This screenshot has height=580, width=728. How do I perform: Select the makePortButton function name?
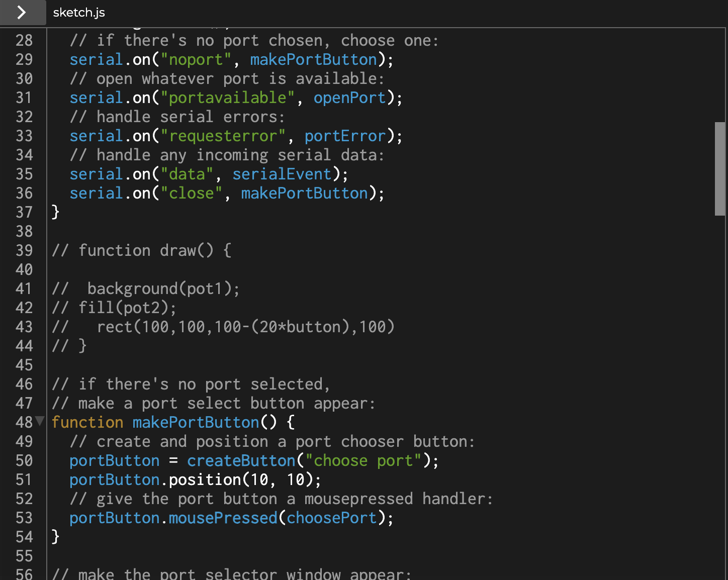click(196, 422)
